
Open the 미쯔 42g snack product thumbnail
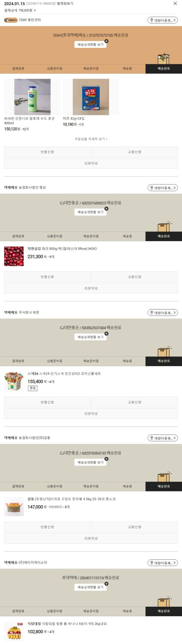click(x=91, y=97)
